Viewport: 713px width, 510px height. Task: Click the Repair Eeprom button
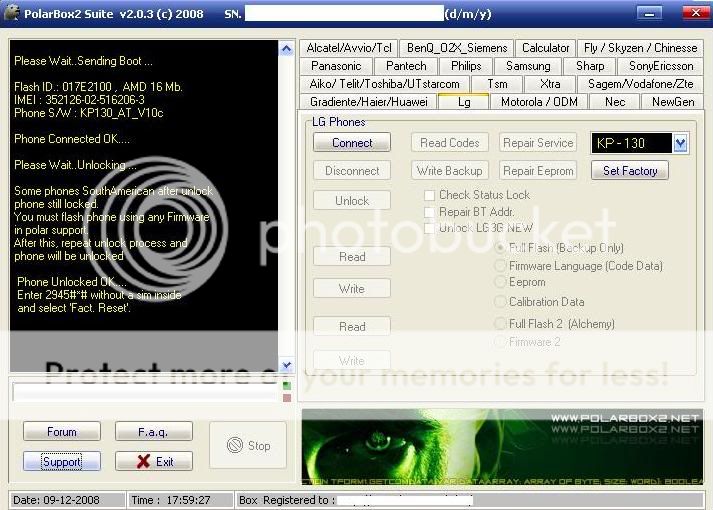point(538,171)
